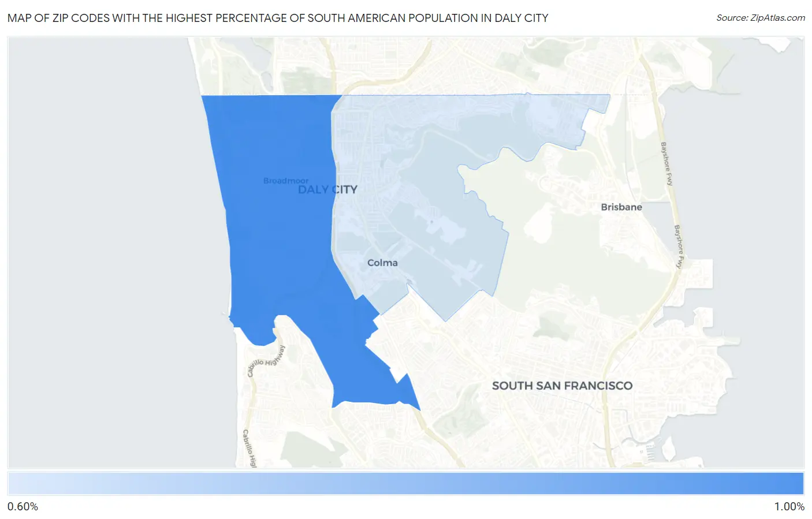
Task: Click the 'DALY CITY' map label
Action: pyautogui.click(x=327, y=189)
